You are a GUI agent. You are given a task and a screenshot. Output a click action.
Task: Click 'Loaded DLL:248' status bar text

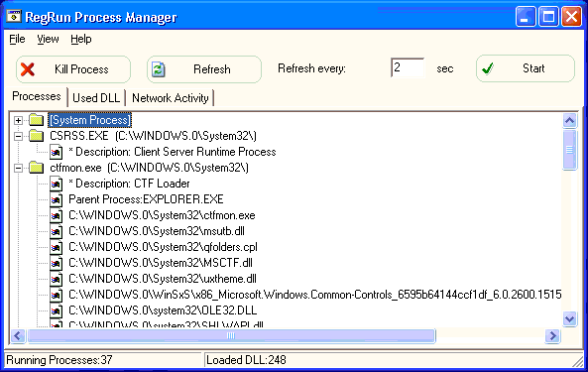246,360
